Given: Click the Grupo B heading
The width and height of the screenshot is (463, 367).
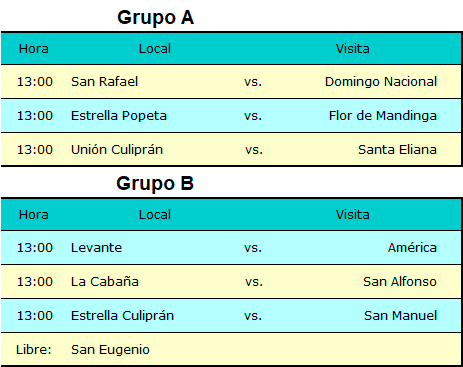Looking at the screenshot, I should (x=155, y=184).
